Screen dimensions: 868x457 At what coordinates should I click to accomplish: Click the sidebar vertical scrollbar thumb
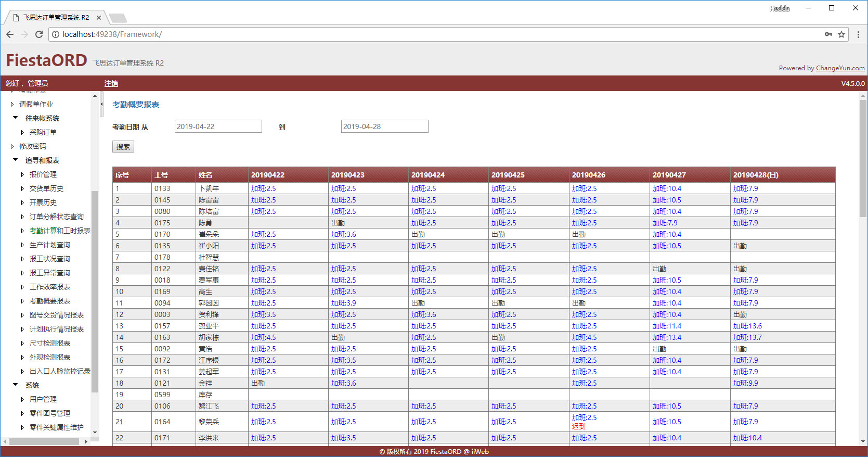(95, 291)
